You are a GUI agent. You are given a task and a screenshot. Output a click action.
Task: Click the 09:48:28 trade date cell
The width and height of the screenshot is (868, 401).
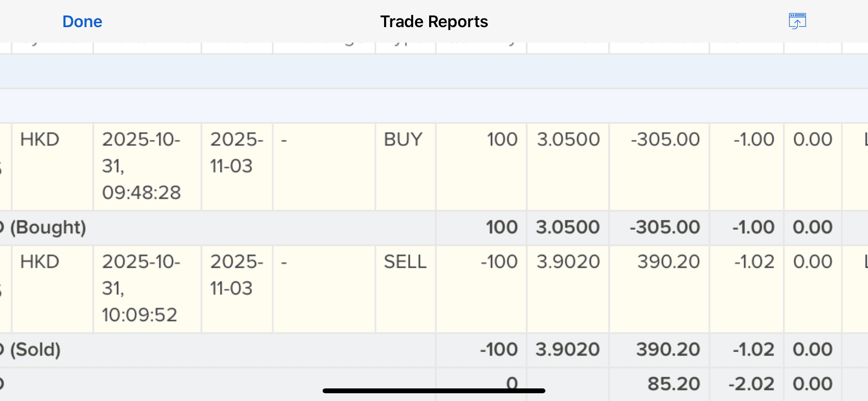coord(141,166)
